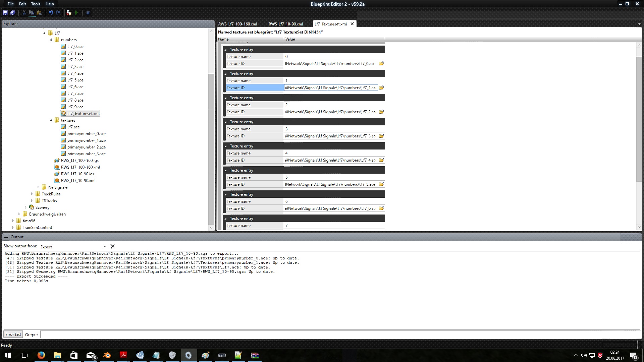Select Lf7_4.ace in the Explorer tree
Viewport: 644px width, 362px height.
(x=75, y=73)
